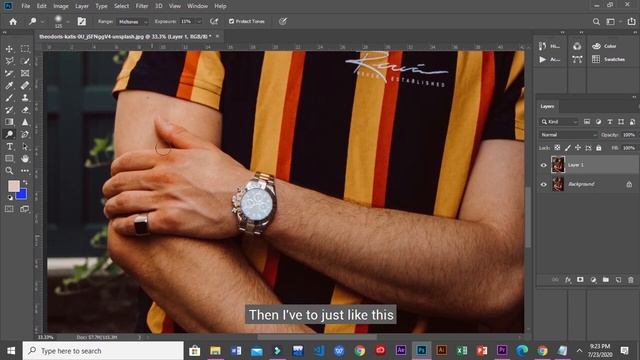Select the Quick Selection tool
The height and width of the screenshot is (360, 640).
point(25,61)
